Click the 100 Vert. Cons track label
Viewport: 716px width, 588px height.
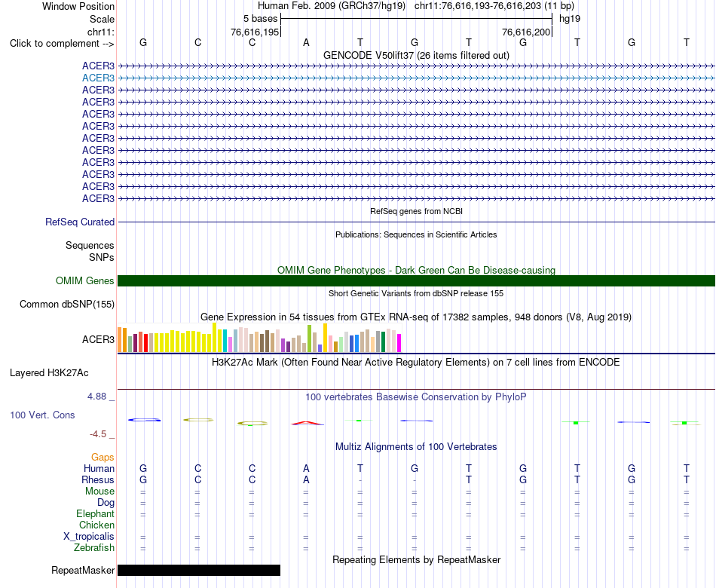[42, 415]
